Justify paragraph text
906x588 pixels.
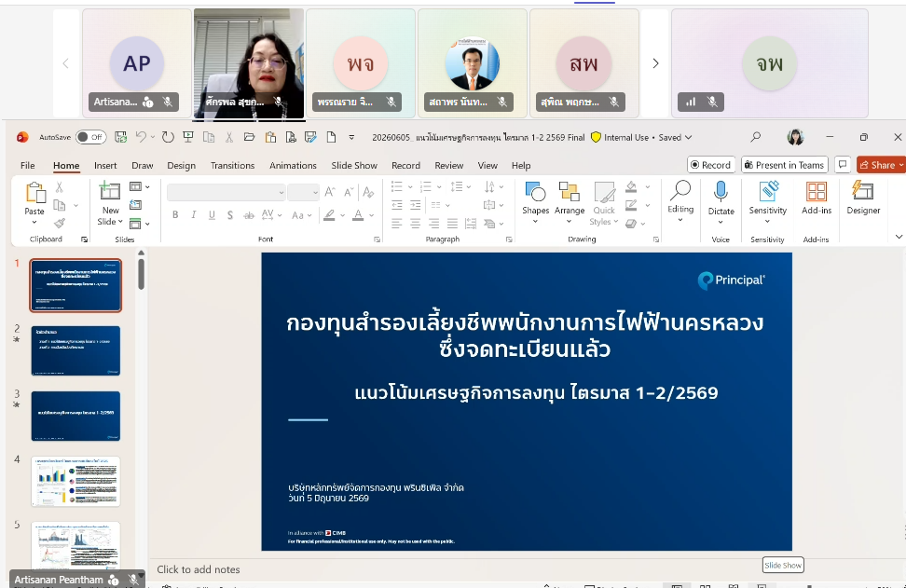click(452, 223)
